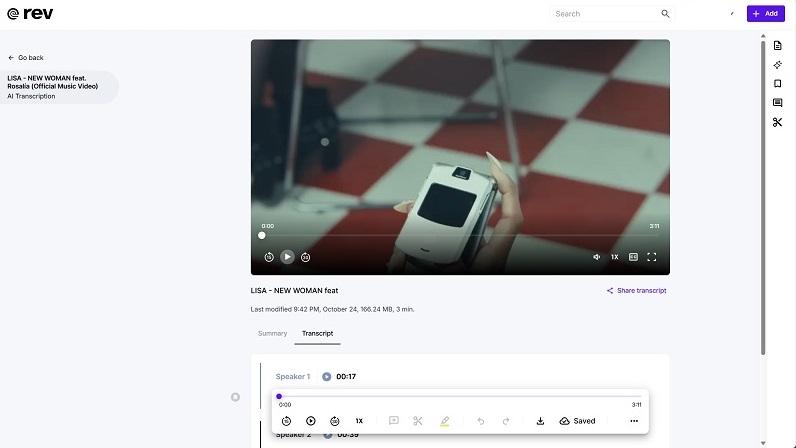Click the purple Add button

(x=766, y=14)
